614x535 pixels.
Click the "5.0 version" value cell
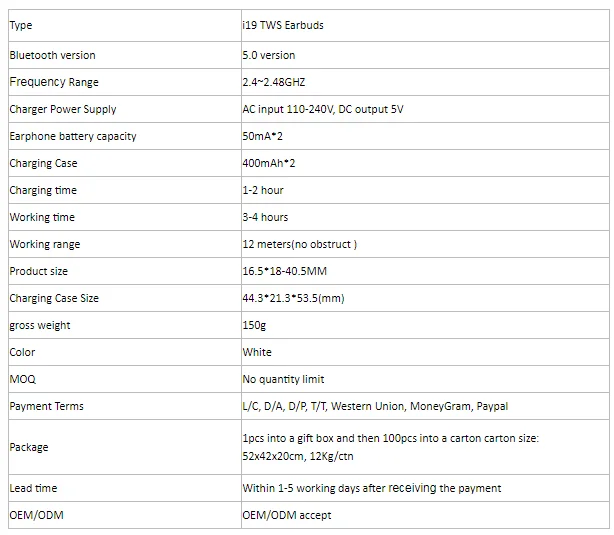click(x=269, y=55)
